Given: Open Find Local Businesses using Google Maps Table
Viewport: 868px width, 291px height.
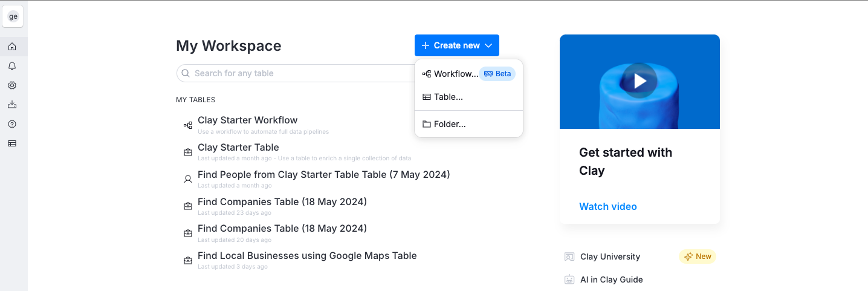Looking at the screenshot, I should coord(307,256).
